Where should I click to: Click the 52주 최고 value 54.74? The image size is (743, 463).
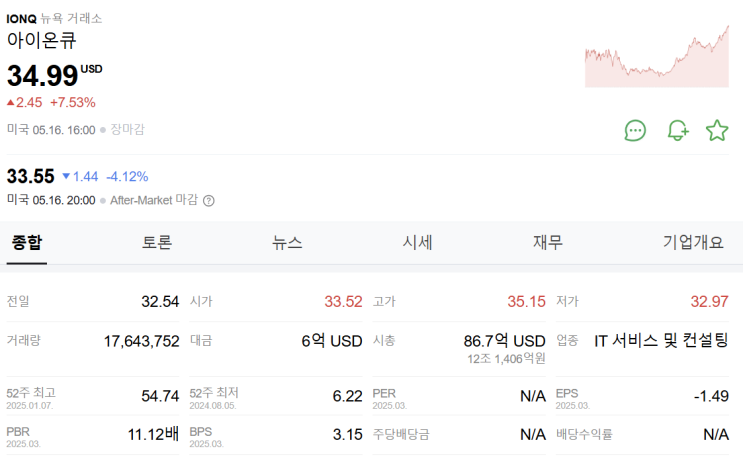160,396
